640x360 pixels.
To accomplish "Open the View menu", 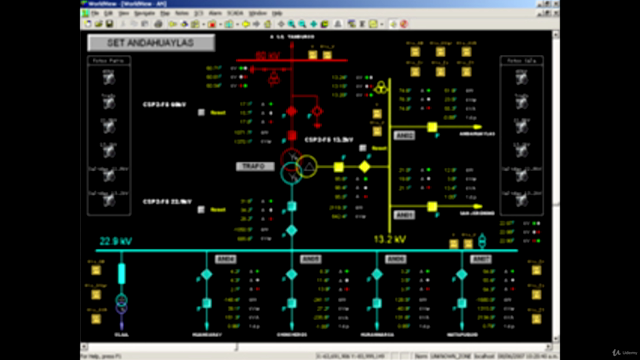I will (124, 13).
